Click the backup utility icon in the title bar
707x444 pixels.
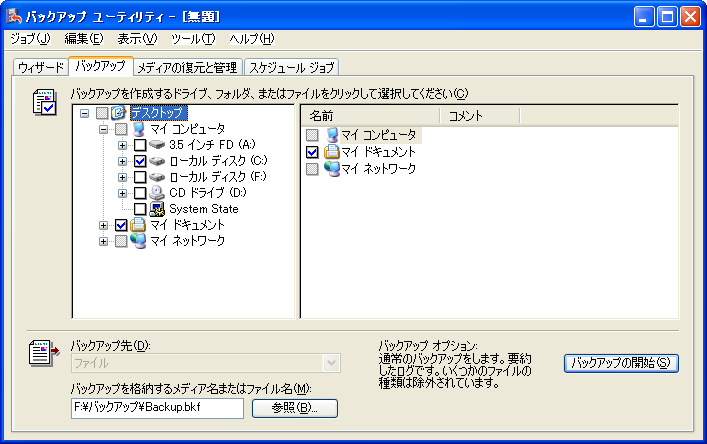14,17
